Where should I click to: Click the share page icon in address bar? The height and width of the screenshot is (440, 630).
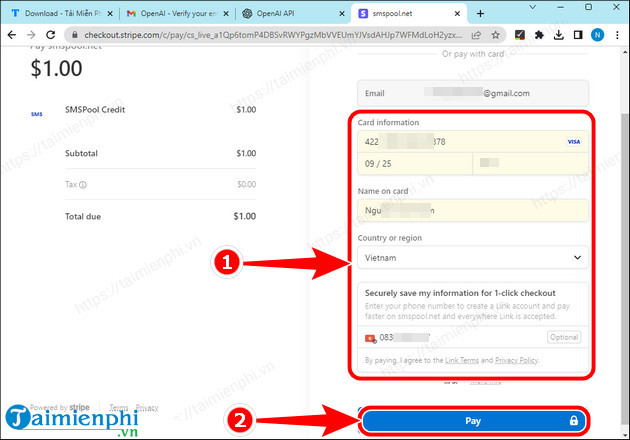[x=478, y=34]
